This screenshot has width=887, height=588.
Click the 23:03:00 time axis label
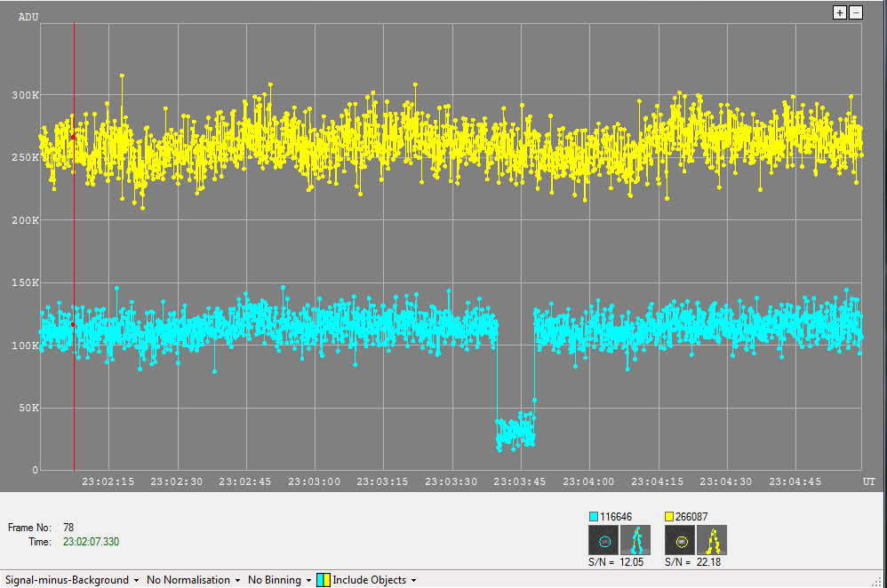click(x=315, y=481)
